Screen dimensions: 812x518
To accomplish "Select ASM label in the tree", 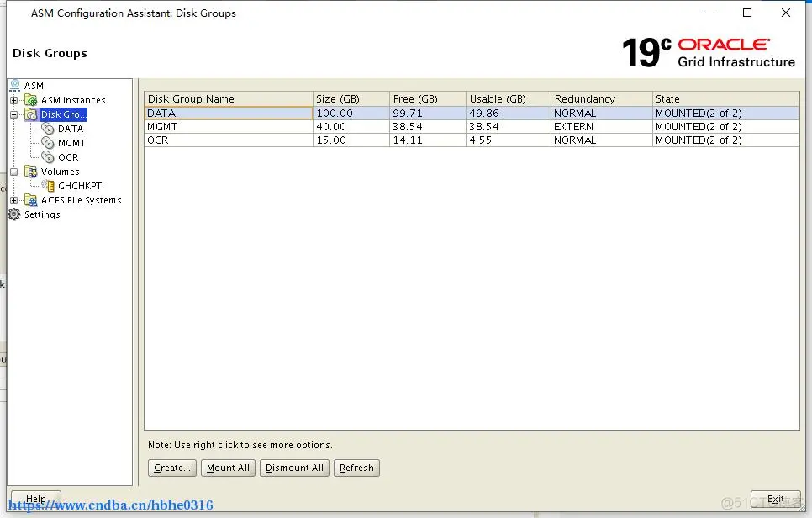I will tap(34, 86).
